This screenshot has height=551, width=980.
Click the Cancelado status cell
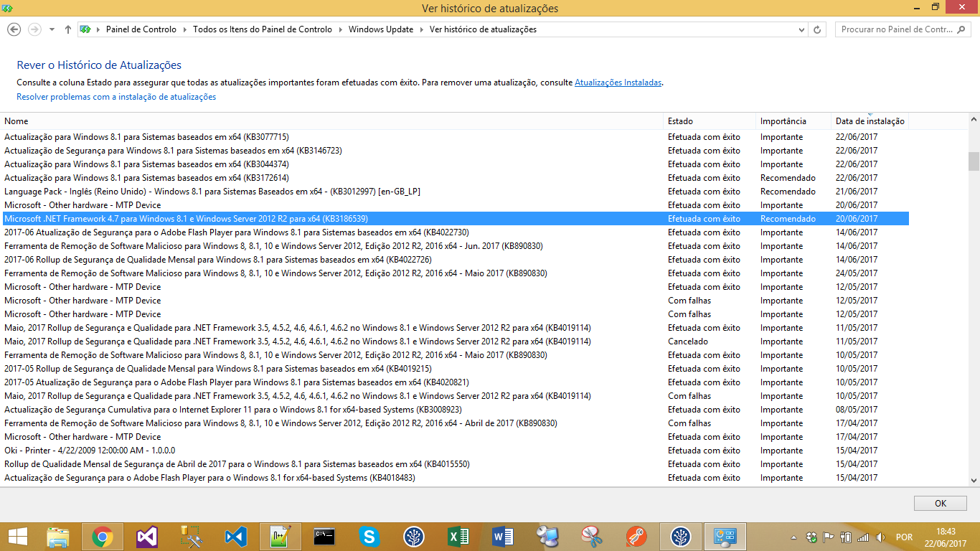click(x=688, y=342)
